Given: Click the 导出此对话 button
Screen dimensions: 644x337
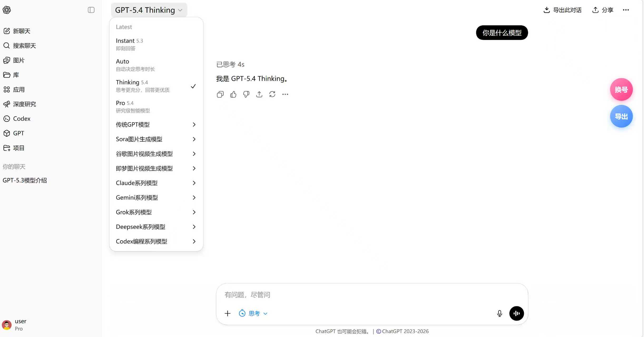Looking at the screenshot, I should [563, 10].
